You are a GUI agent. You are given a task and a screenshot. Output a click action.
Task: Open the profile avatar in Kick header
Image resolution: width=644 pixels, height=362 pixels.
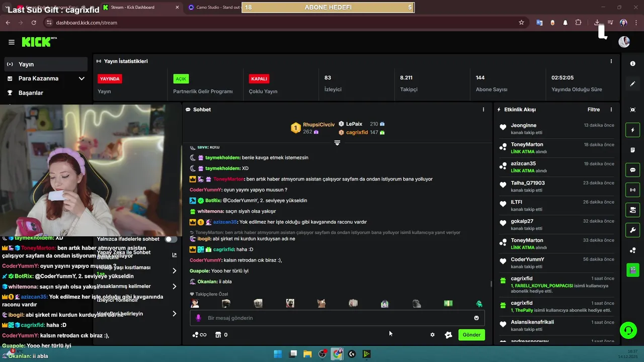pyautogui.click(x=624, y=42)
